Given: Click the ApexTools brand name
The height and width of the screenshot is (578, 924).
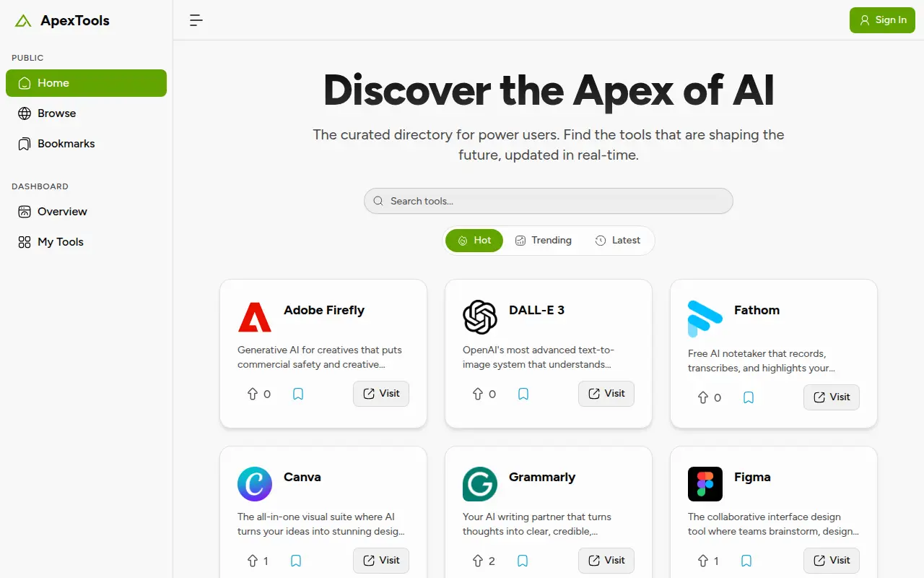Looking at the screenshot, I should (x=75, y=21).
